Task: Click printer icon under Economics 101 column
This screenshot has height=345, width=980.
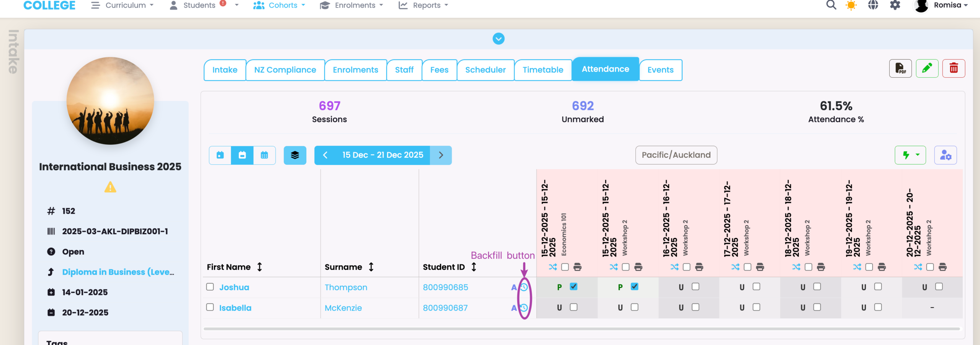Action: (x=577, y=267)
